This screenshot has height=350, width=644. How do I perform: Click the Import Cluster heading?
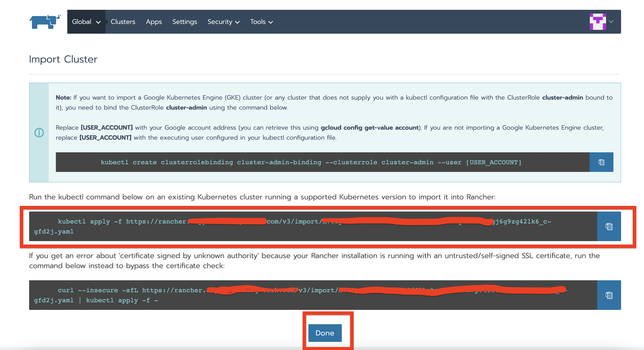[63, 59]
